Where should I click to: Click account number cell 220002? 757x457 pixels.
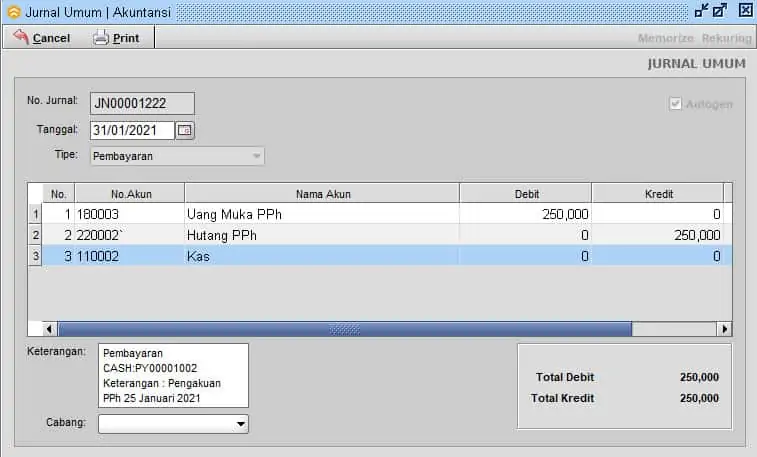pos(130,235)
